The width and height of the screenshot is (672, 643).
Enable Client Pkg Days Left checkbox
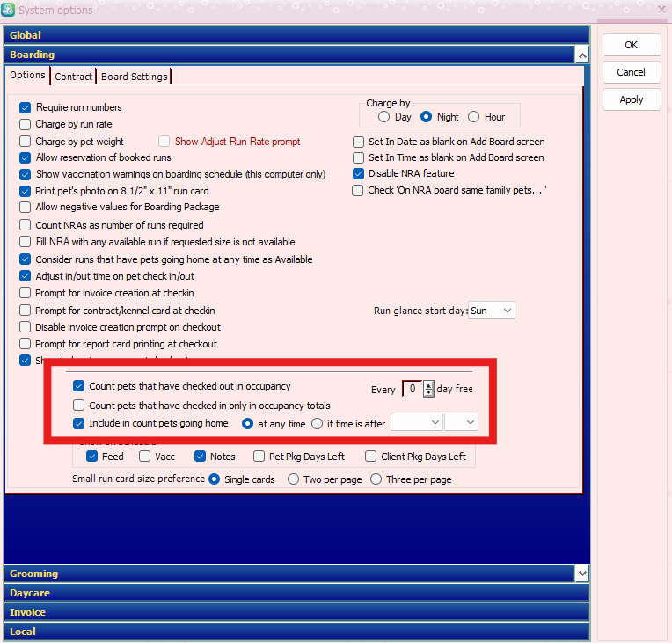click(370, 457)
